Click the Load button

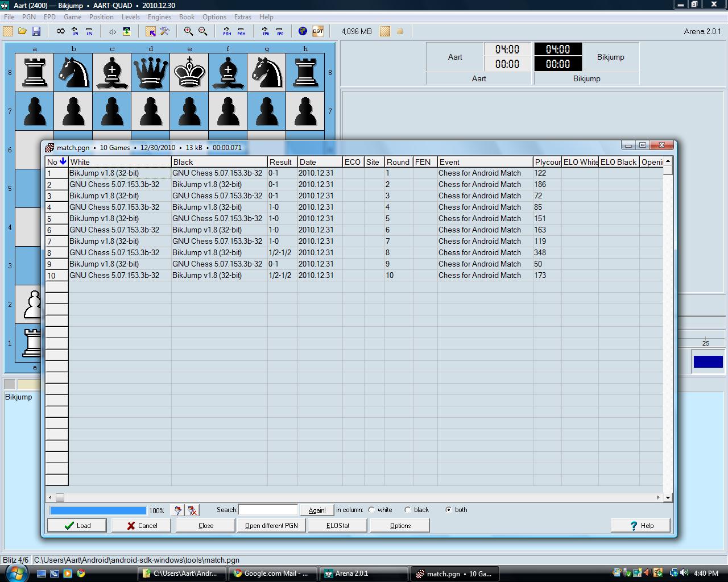[x=77, y=525]
